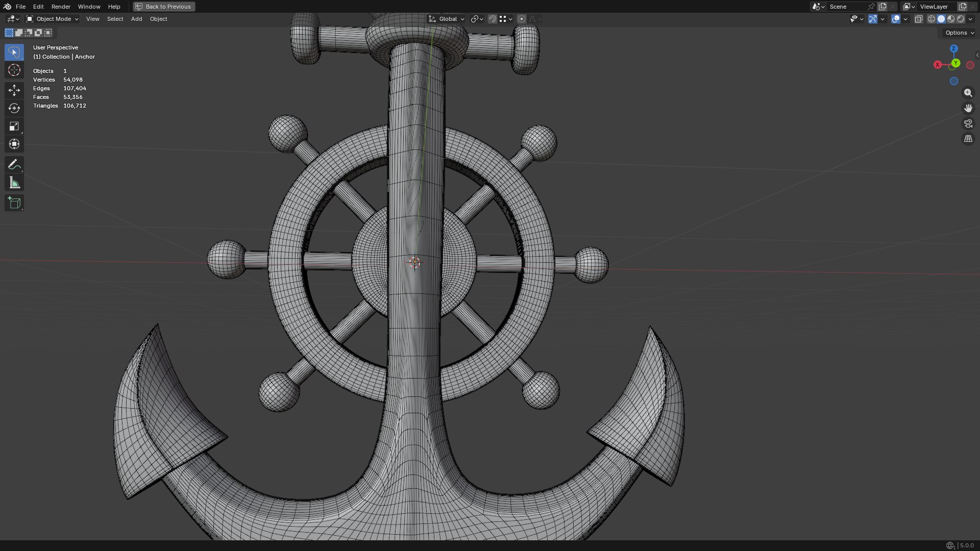This screenshot has width=980, height=551.
Task: Toggle proportional editing icon
Action: click(x=521, y=19)
